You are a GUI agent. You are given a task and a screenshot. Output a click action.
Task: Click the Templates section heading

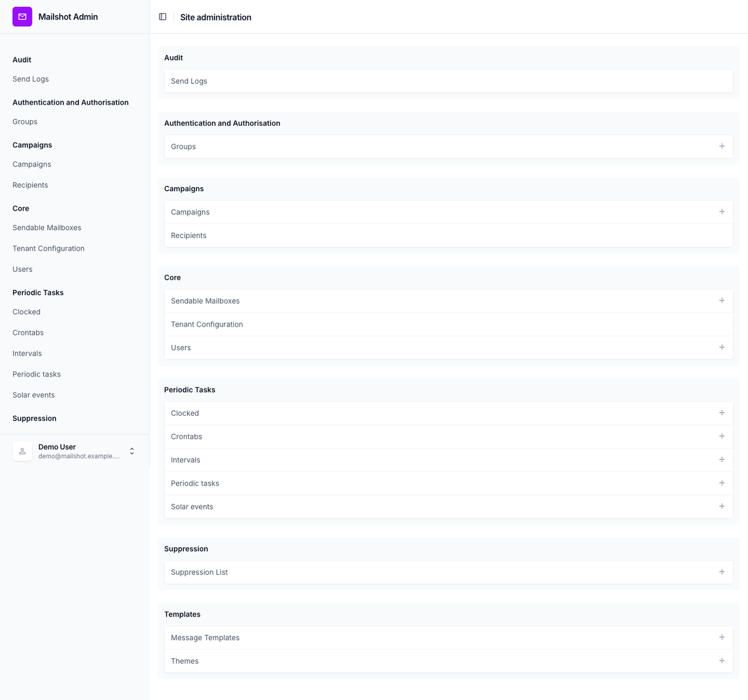pos(182,614)
